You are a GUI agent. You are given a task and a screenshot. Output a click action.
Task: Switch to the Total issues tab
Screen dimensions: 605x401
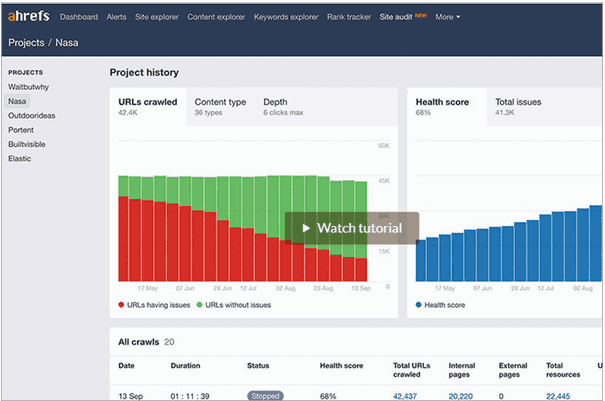pyautogui.click(x=518, y=107)
